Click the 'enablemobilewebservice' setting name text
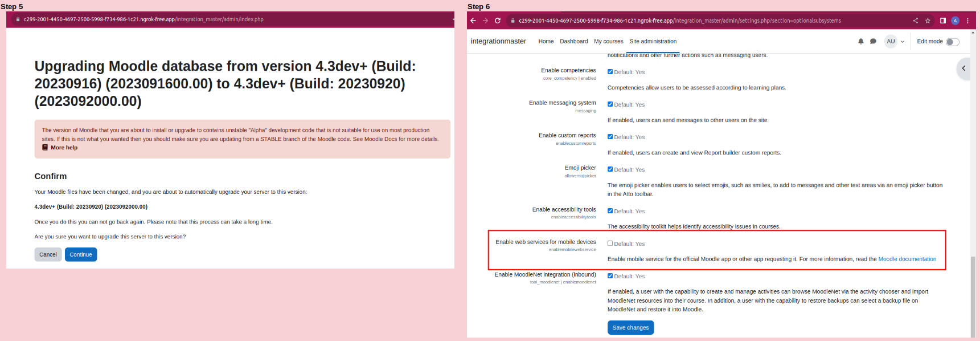The width and height of the screenshot is (980, 341). [x=572, y=249]
